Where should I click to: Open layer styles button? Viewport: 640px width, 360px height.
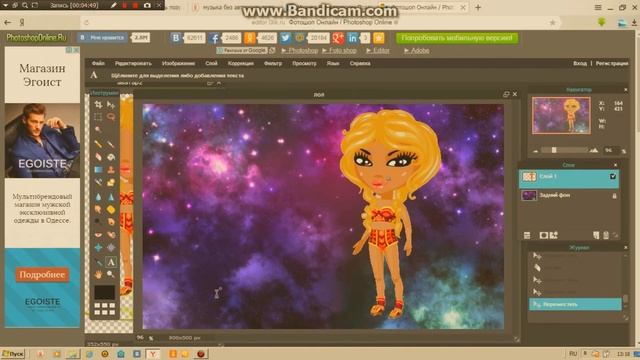[x=554, y=236]
